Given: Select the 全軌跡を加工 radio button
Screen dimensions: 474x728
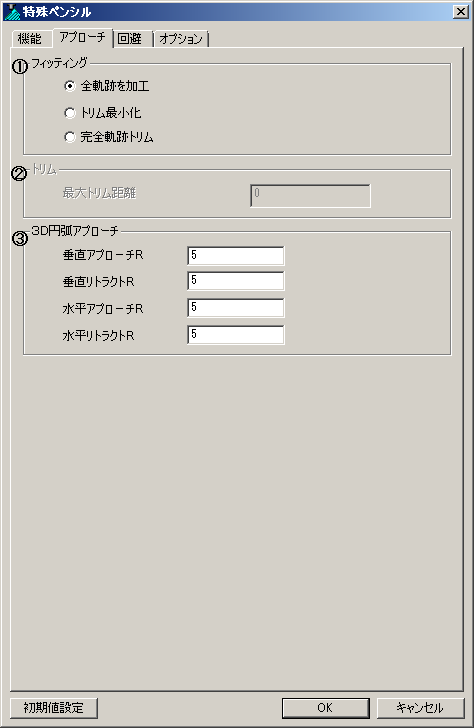Looking at the screenshot, I should [x=70, y=86].
